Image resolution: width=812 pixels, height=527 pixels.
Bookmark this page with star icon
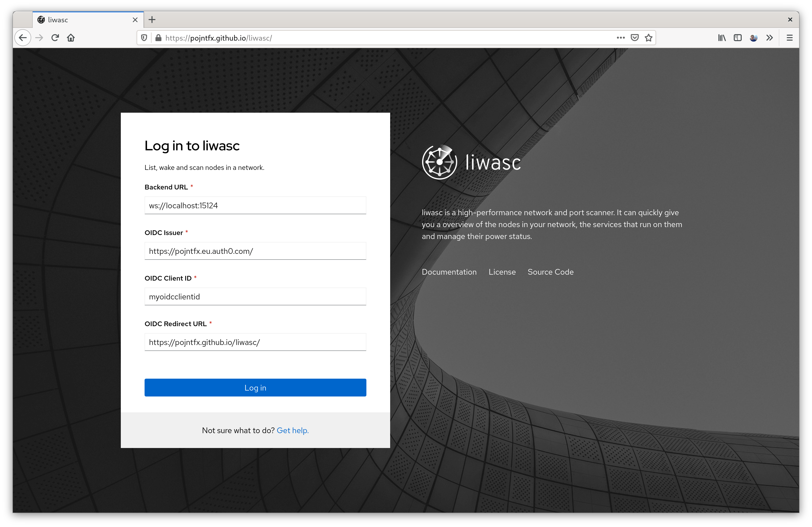click(x=648, y=38)
